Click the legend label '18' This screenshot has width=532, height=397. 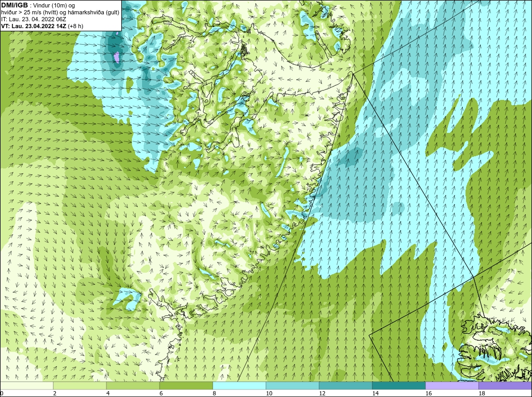pyautogui.click(x=481, y=393)
